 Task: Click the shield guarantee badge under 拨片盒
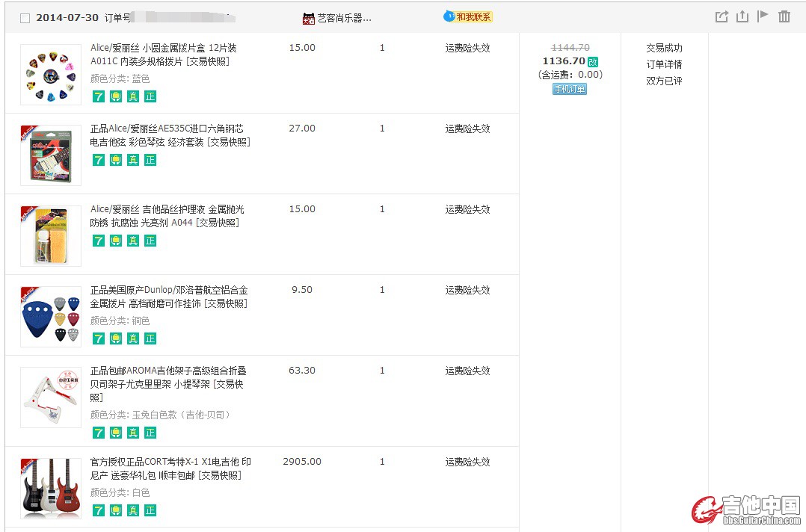[x=116, y=96]
